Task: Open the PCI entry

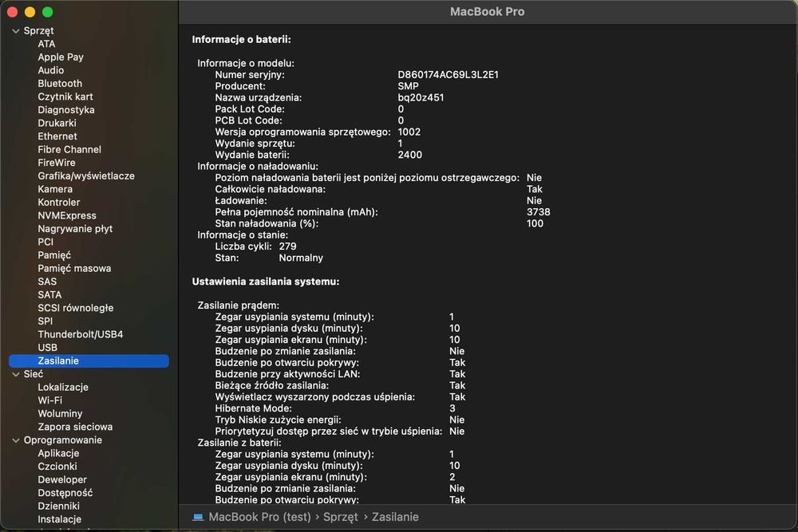Action: point(45,242)
